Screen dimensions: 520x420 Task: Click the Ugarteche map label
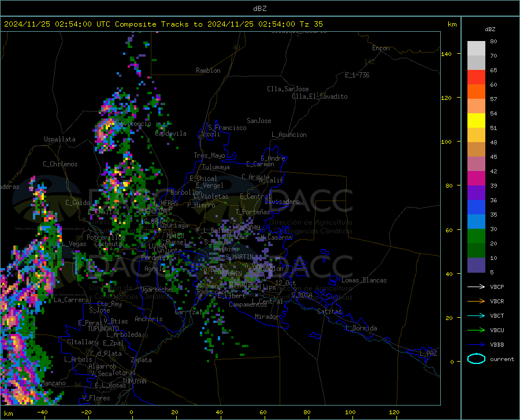(x=156, y=289)
